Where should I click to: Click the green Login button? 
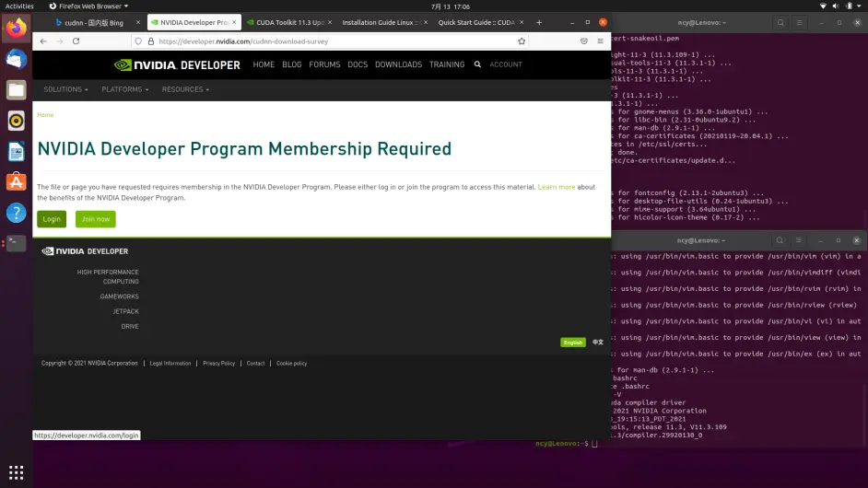(x=52, y=219)
